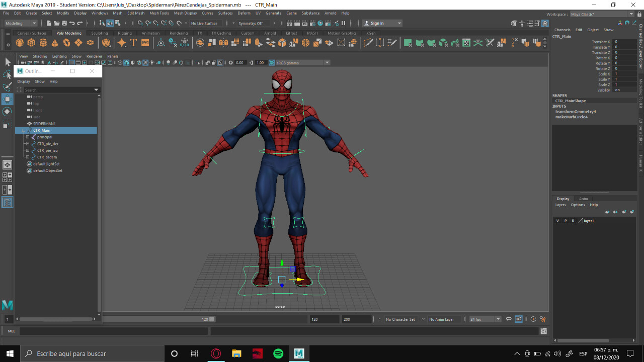644x362 pixels.
Task: Switch to the Rigging shelf tab
Action: coord(125,33)
